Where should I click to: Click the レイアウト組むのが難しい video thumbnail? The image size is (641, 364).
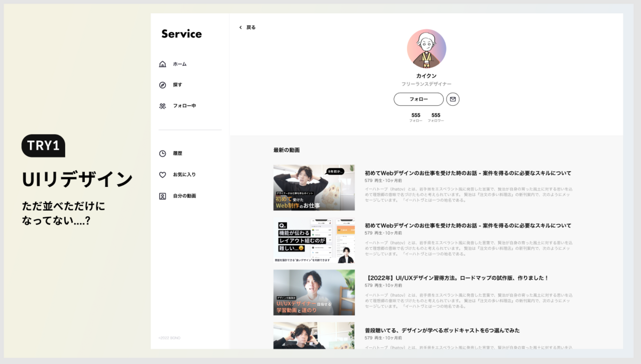tap(314, 240)
